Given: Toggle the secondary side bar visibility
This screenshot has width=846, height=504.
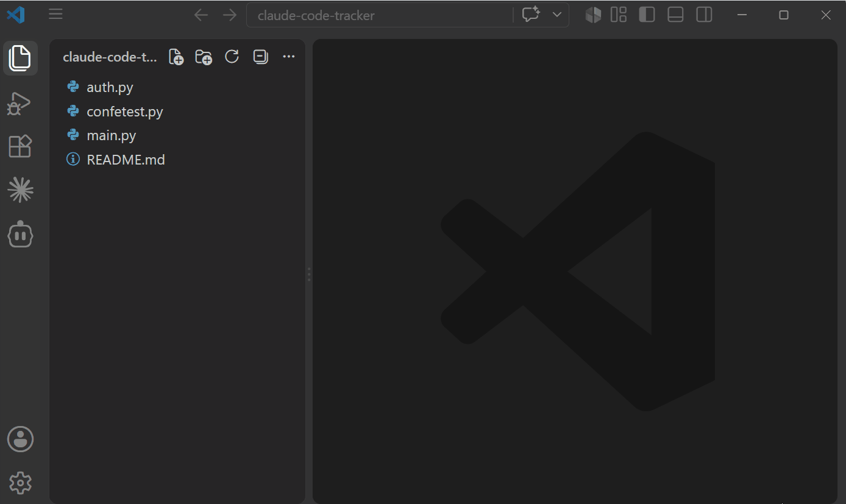Looking at the screenshot, I should [704, 15].
